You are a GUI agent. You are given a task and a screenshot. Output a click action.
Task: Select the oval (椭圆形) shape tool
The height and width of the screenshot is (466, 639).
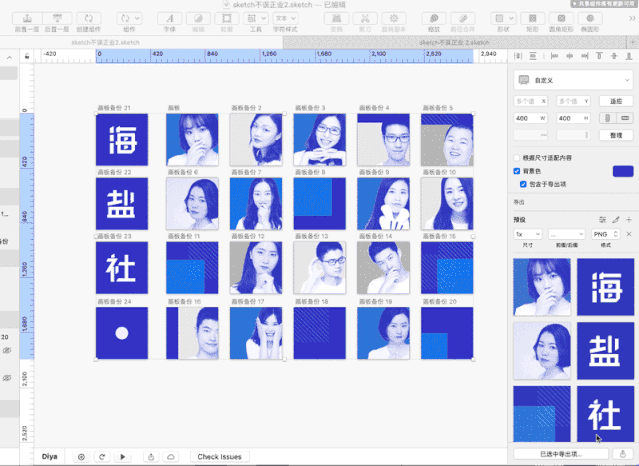tap(590, 18)
